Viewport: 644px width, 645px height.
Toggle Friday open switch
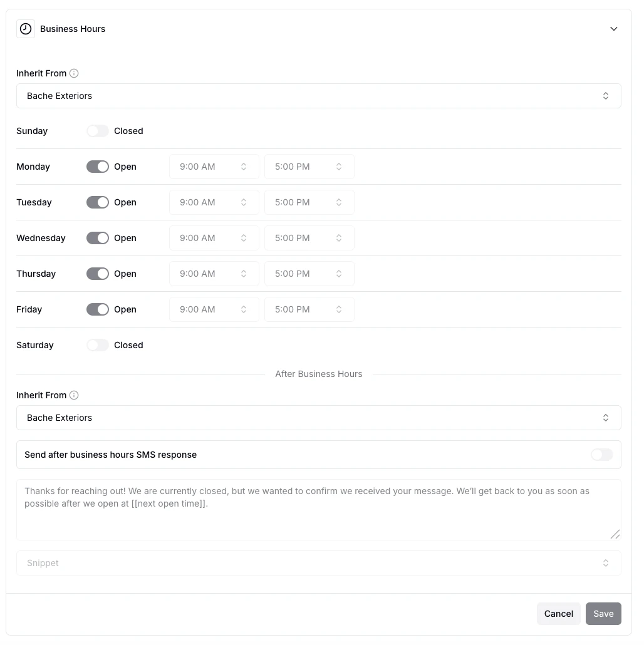pos(98,309)
